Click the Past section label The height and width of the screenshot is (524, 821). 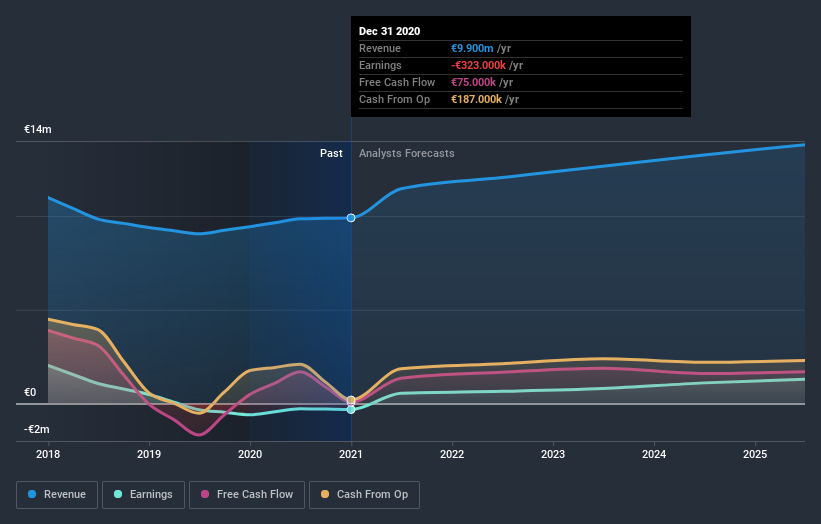331,153
